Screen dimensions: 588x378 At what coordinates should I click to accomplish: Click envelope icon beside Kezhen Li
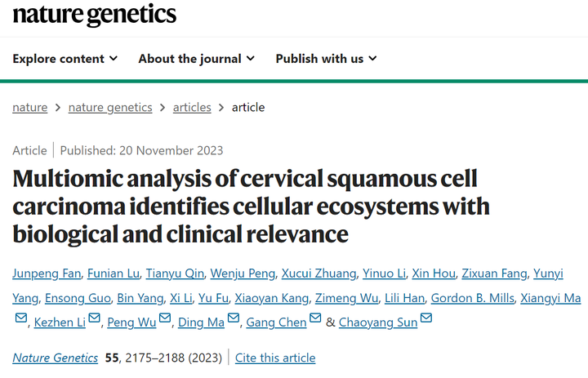click(94, 319)
